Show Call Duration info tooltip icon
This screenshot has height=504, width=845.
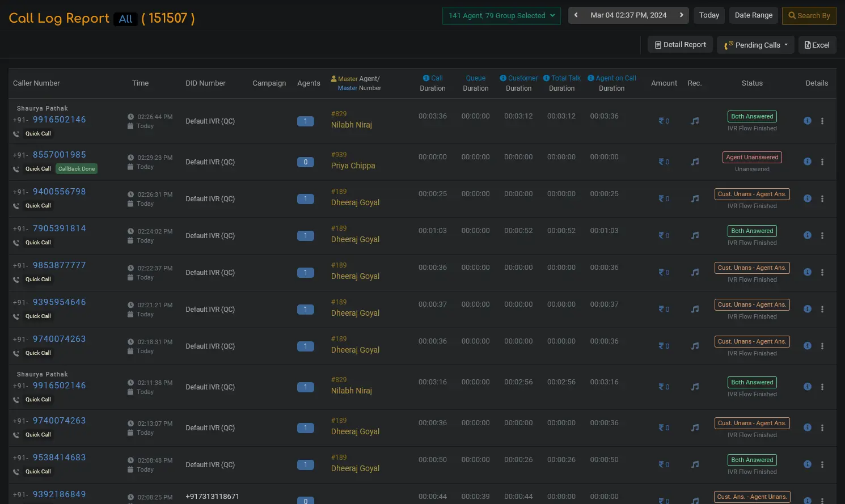click(426, 78)
